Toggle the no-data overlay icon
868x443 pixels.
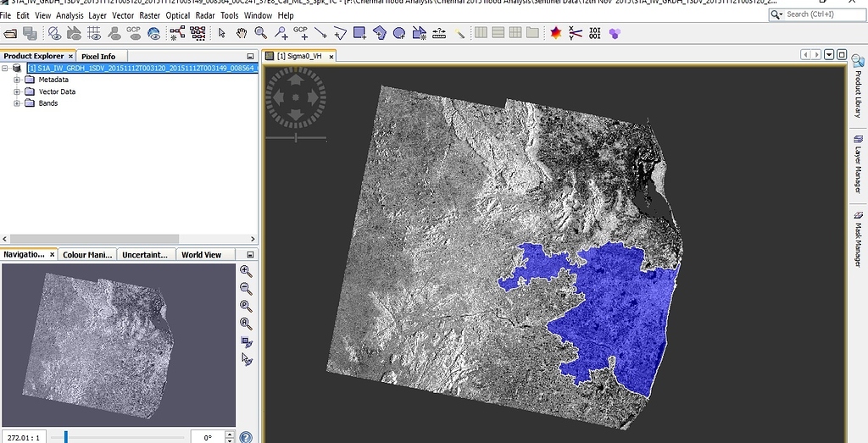pos(54,33)
